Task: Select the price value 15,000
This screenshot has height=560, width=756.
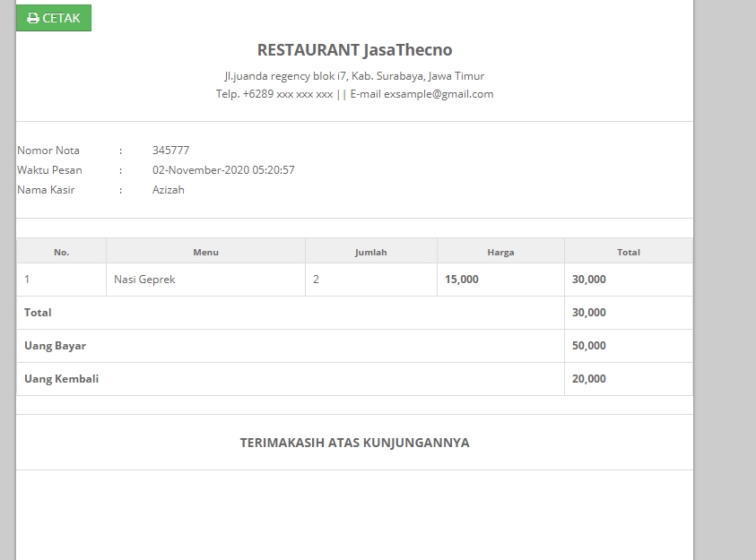Action: (462, 280)
